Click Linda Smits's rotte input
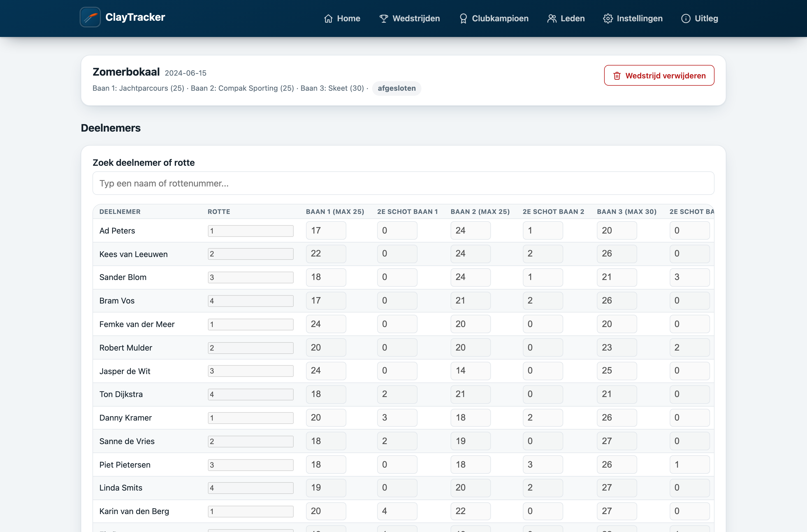This screenshot has height=532, width=807. pos(251,488)
